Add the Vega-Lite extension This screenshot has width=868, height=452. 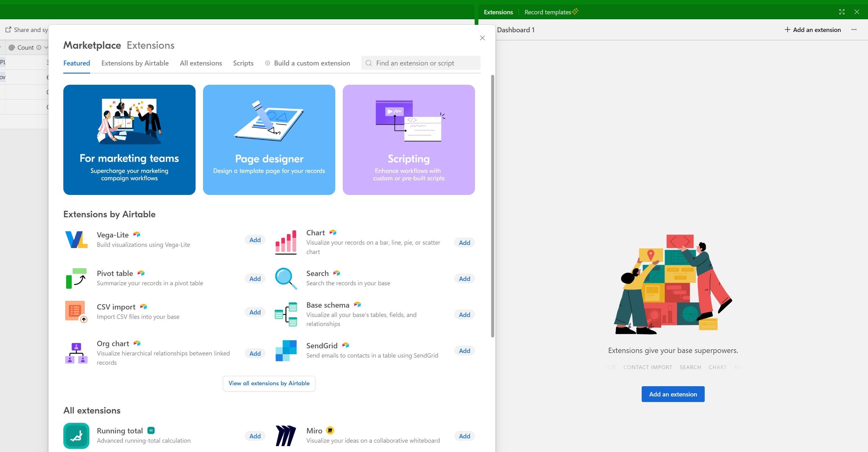pos(255,240)
